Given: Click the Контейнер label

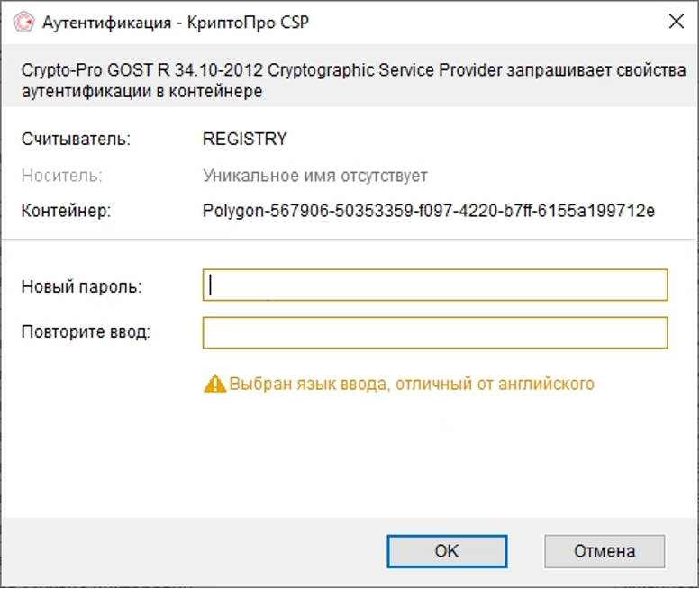Looking at the screenshot, I should pos(66,212).
